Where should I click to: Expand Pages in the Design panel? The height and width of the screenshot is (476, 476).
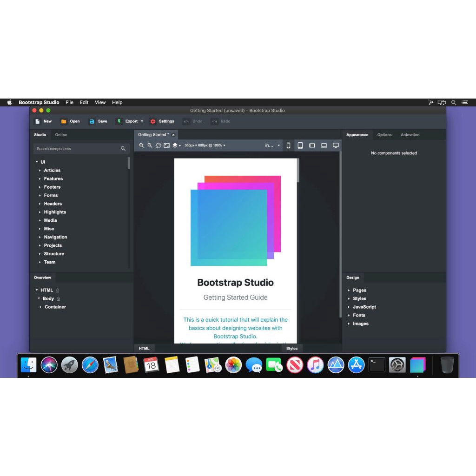click(349, 291)
